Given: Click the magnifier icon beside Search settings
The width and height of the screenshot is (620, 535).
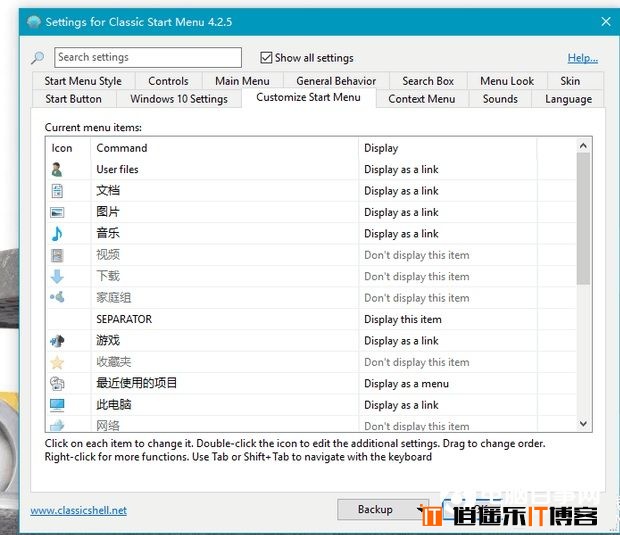Looking at the screenshot, I should tap(38, 58).
